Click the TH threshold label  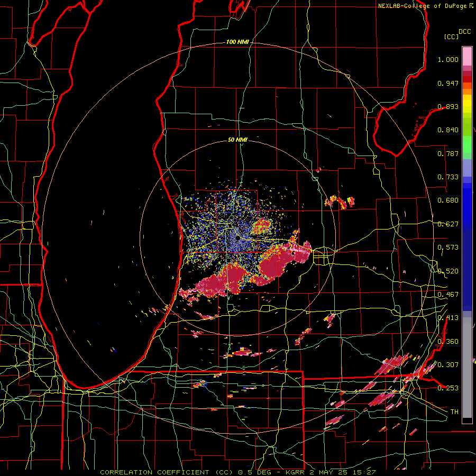454,411
